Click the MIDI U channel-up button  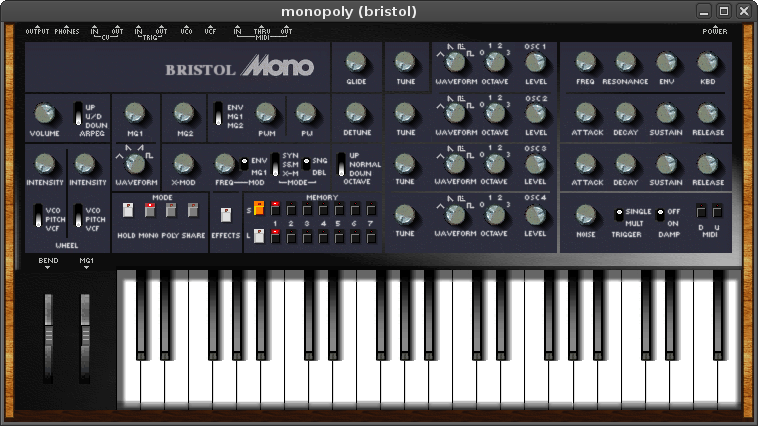(717, 210)
